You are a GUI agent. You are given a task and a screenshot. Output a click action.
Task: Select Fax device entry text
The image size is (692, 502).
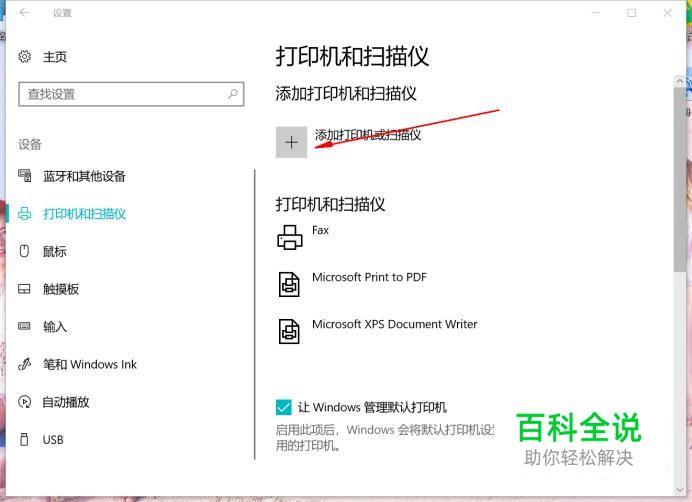click(320, 230)
